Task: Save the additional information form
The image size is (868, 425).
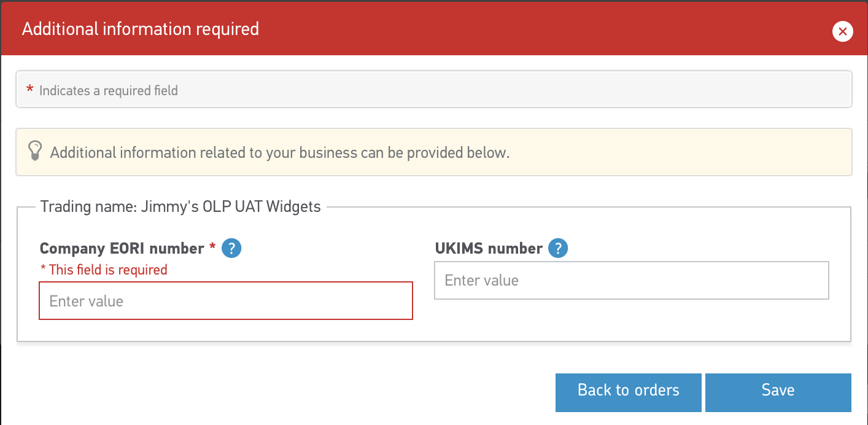Action: tap(778, 391)
